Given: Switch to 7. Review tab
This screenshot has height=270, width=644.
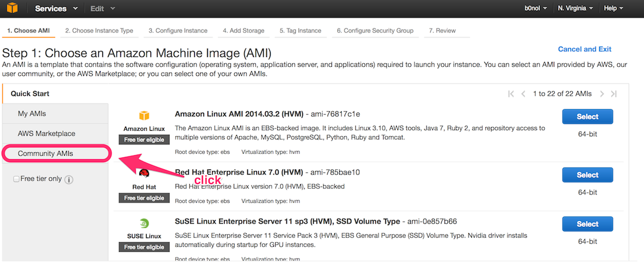Looking at the screenshot, I should coord(446,31).
